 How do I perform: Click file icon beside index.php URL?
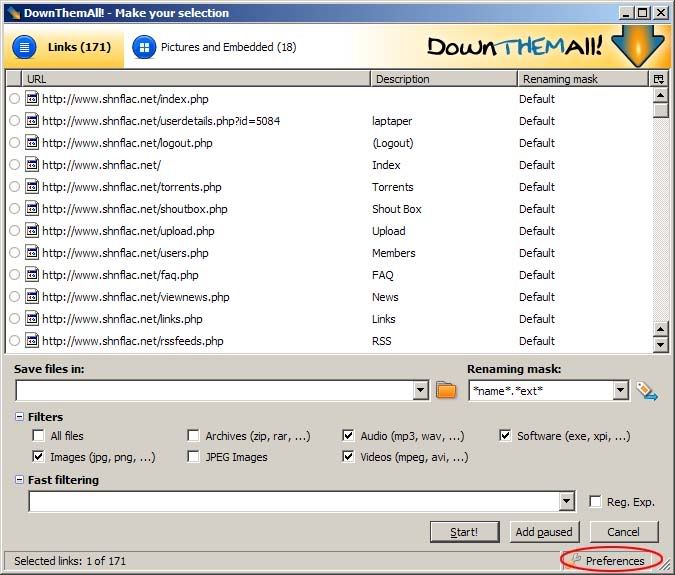click(31, 99)
